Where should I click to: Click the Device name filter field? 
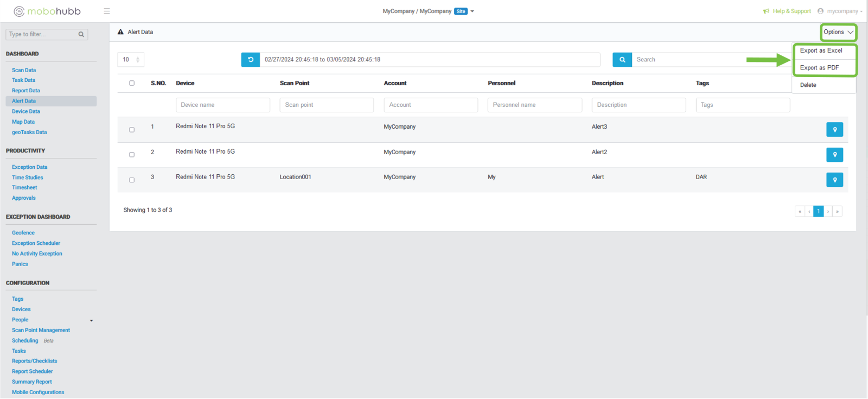click(x=222, y=105)
